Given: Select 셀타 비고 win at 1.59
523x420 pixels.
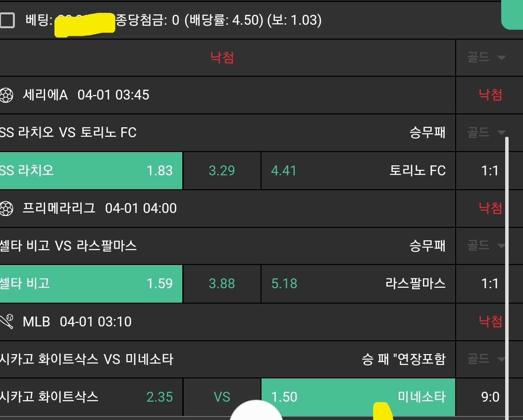Looking at the screenshot, I should 91,284.
